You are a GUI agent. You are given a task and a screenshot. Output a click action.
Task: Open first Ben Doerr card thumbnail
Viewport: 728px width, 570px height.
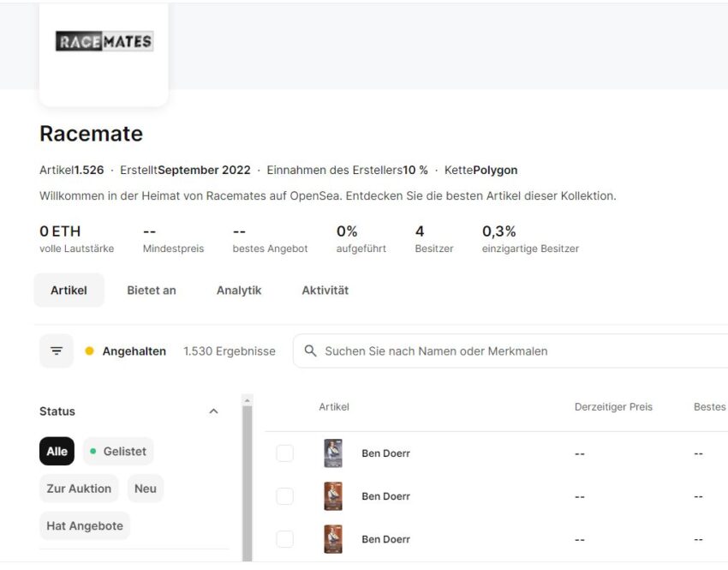[333, 453]
